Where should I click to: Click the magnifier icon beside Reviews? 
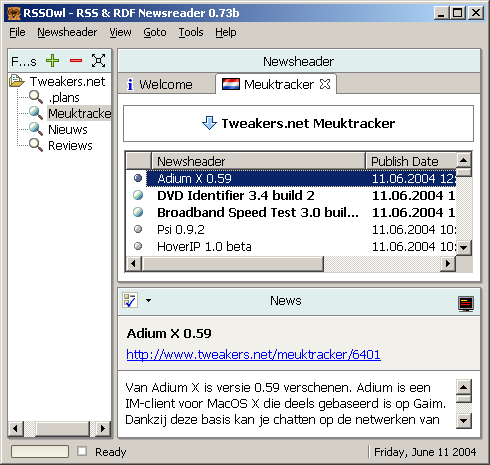click(x=35, y=145)
